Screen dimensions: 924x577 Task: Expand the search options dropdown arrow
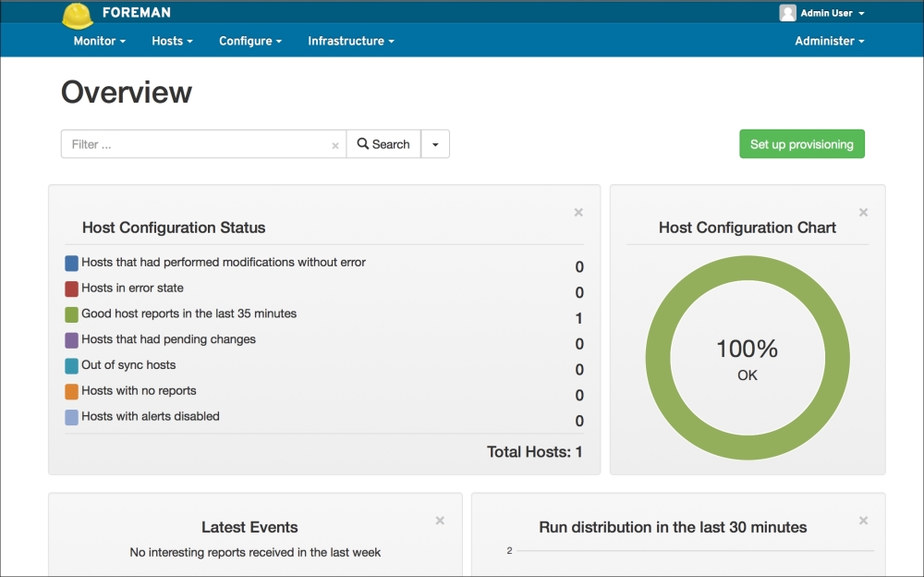pos(435,144)
